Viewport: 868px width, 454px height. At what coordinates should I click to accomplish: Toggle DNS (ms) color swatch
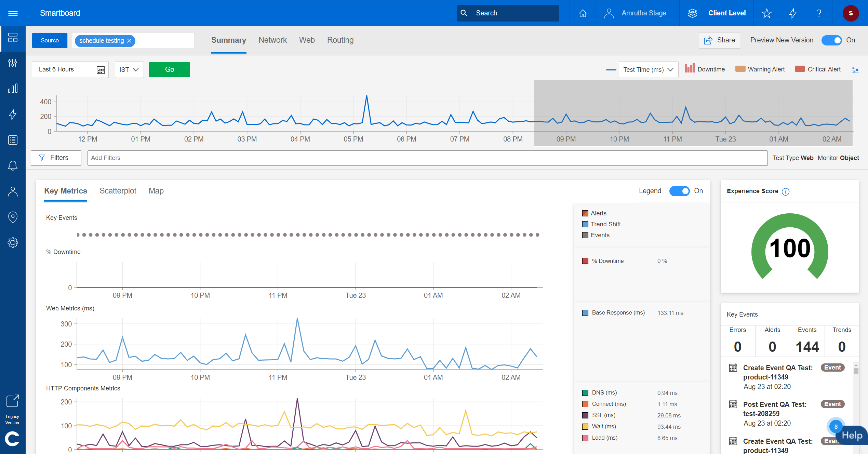585,393
